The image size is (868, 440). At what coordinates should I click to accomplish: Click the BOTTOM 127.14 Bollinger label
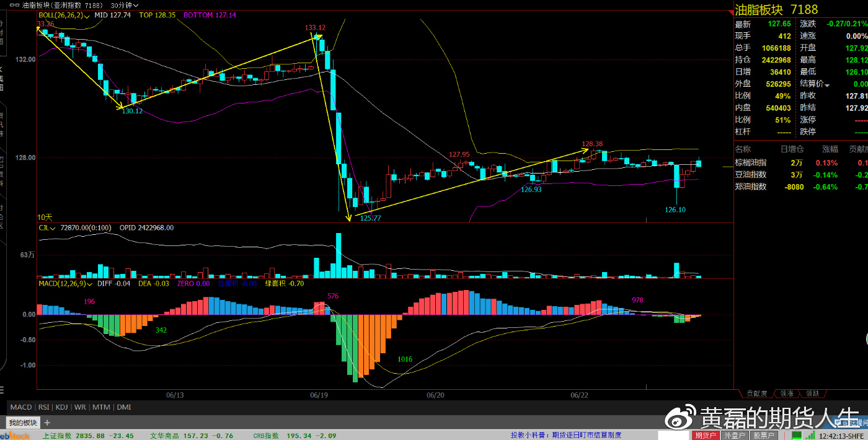[210, 15]
